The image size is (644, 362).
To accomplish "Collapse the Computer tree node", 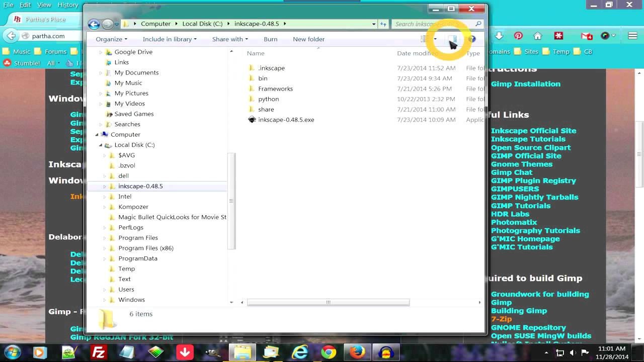I will (97, 134).
